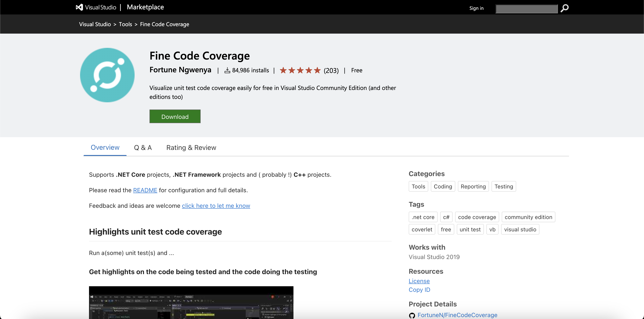Select the Coding category
Screen dimensions: 644x319
[x=443, y=187]
